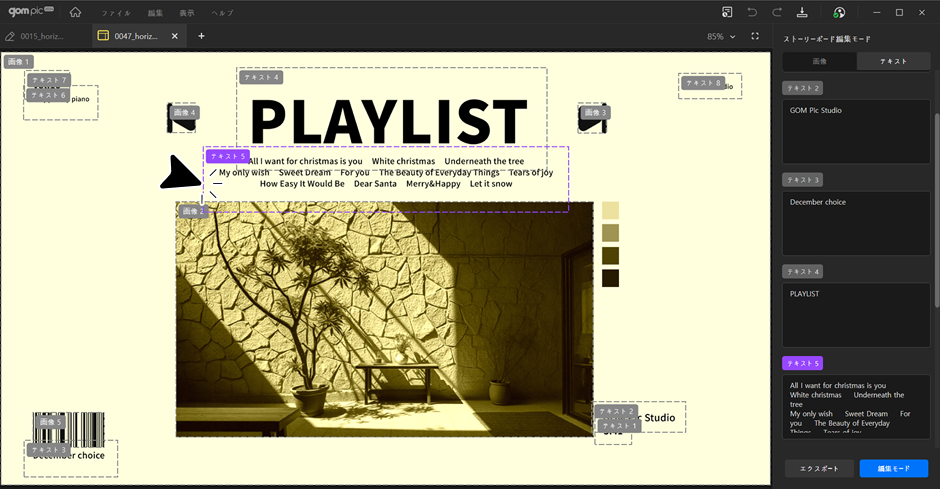Add a new tab with the plus icon
Image resolution: width=940 pixels, height=489 pixels.
pyautogui.click(x=201, y=36)
